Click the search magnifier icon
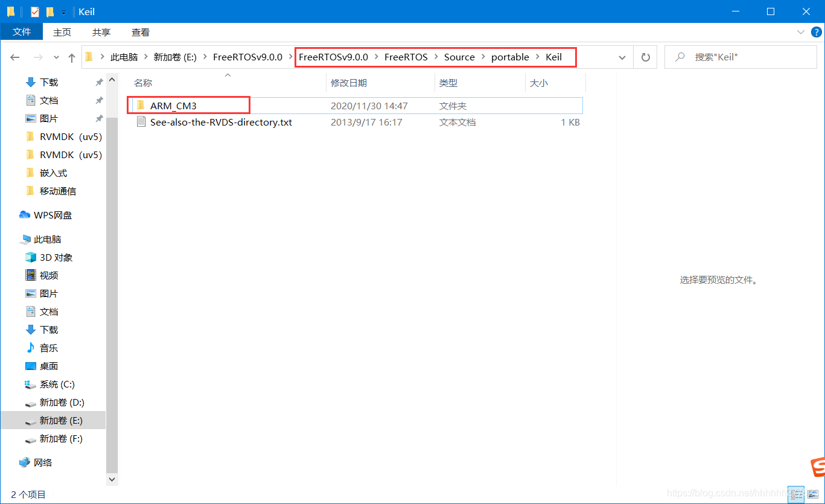Image resolution: width=825 pixels, height=504 pixels. [x=680, y=57]
